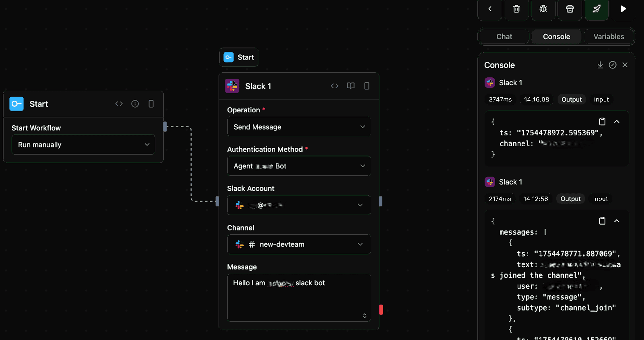Copy output of 14:16:08 entry via clipboard
This screenshot has width=644, height=340.
pyautogui.click(x=602, y=122)
